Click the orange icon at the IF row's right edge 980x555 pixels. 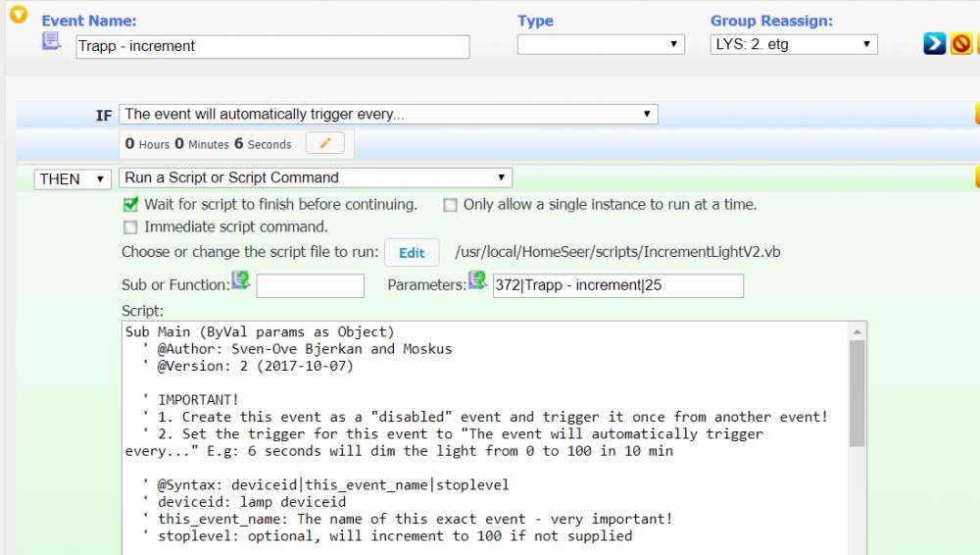(976, 115)
